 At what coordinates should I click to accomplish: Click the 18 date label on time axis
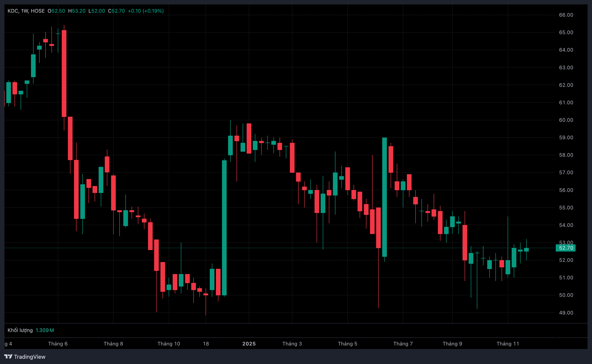coord(206,343)
